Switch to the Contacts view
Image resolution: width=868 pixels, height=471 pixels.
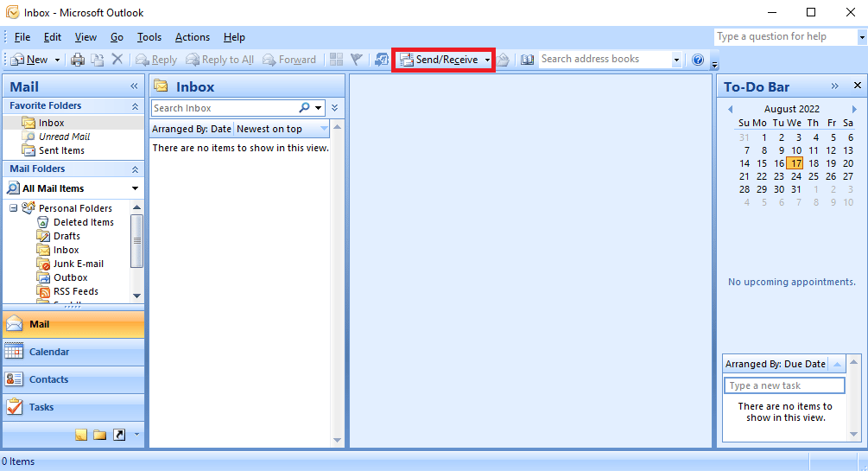pyautogui.click(x=73, y=379)
